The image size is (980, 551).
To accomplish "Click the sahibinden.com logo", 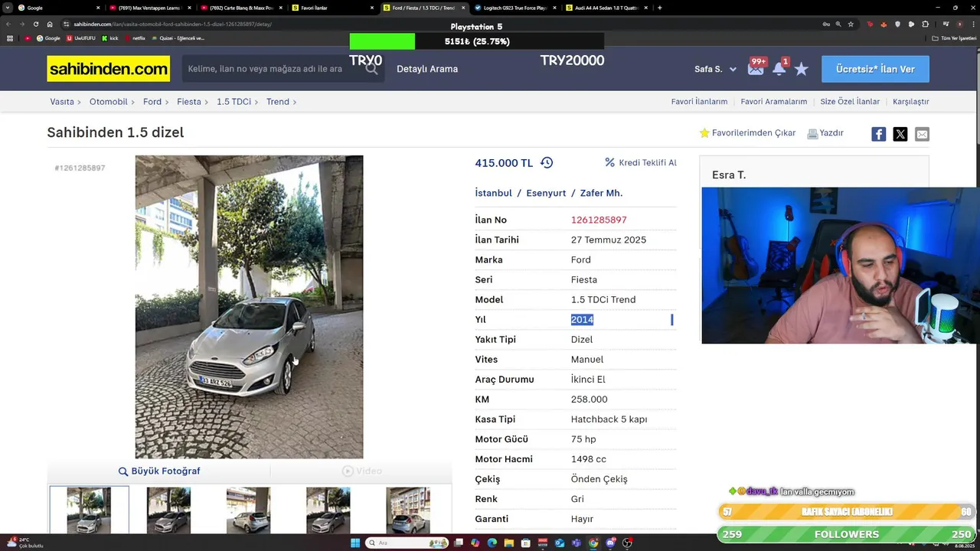I will (109, 69).
